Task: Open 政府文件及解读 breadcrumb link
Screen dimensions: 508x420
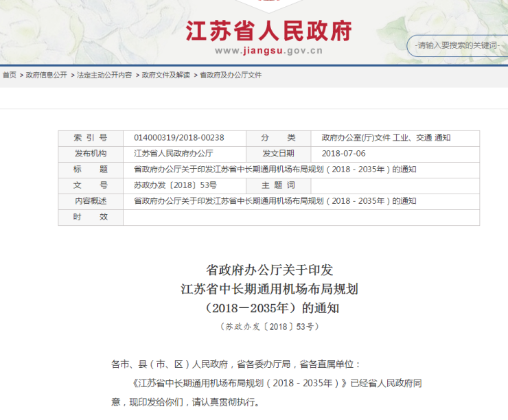Action: coord(166,75)
